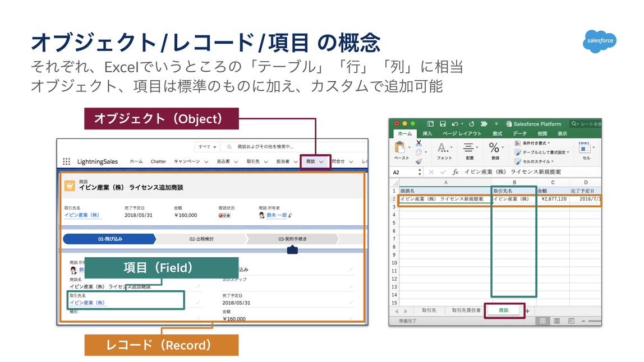Click the Excel sidebar layout icon in title bar

(x=430, y=123)
